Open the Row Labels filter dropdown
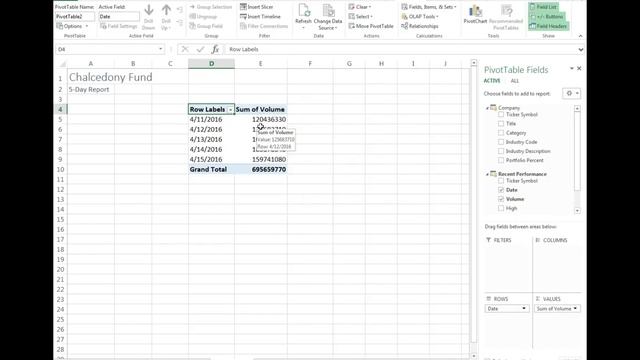 pos(230,110)
